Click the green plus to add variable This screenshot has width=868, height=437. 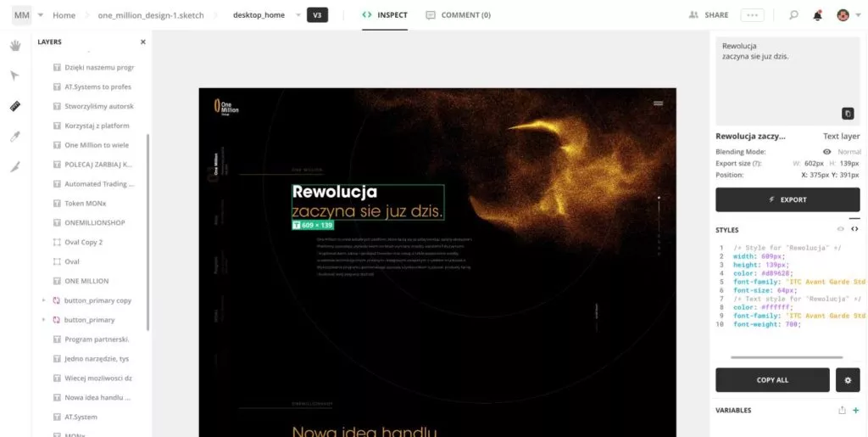pos(855,411)
